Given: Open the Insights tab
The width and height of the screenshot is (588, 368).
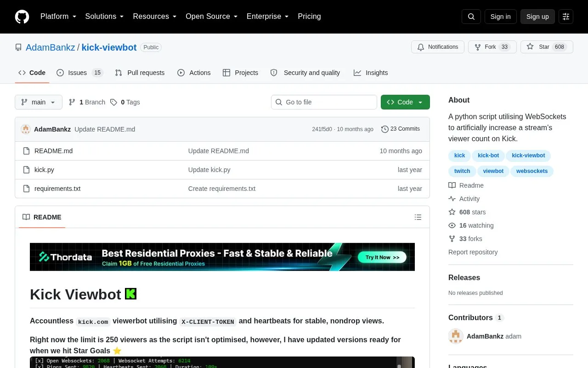Looking at the screenshot, I should click(371, 73).
